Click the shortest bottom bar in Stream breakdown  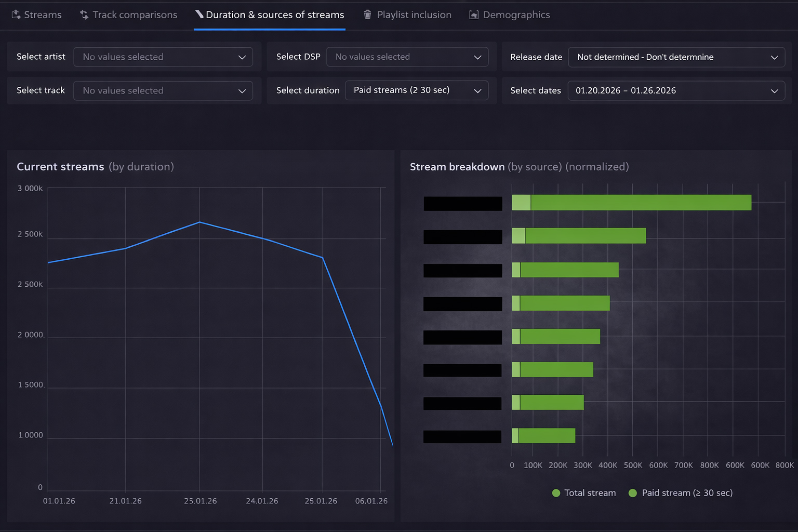point(543,435)
